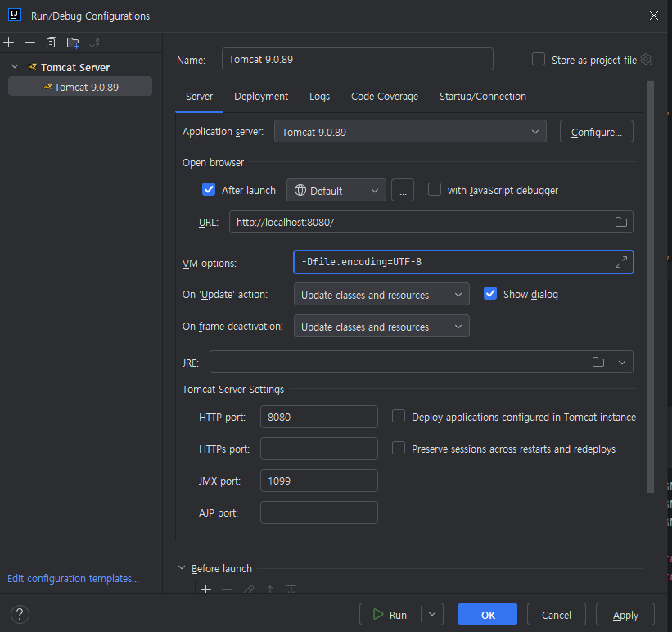Click the Cancel button

pos(557,615)
